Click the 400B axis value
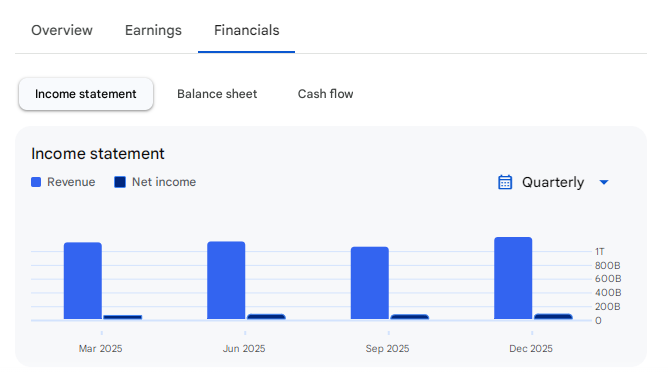This screenshot has height=372, width=668. 608,293
